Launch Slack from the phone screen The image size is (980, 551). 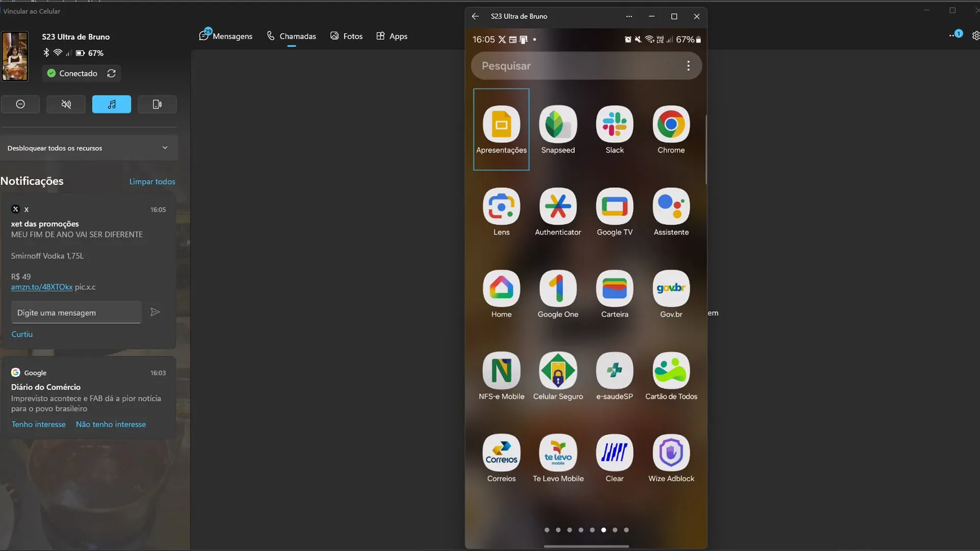coord(615,124)
